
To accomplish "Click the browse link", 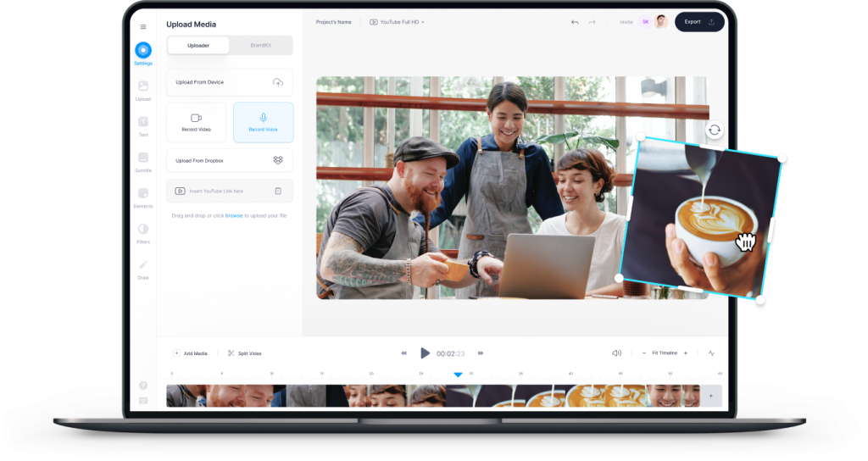I will tap(234, 216).
